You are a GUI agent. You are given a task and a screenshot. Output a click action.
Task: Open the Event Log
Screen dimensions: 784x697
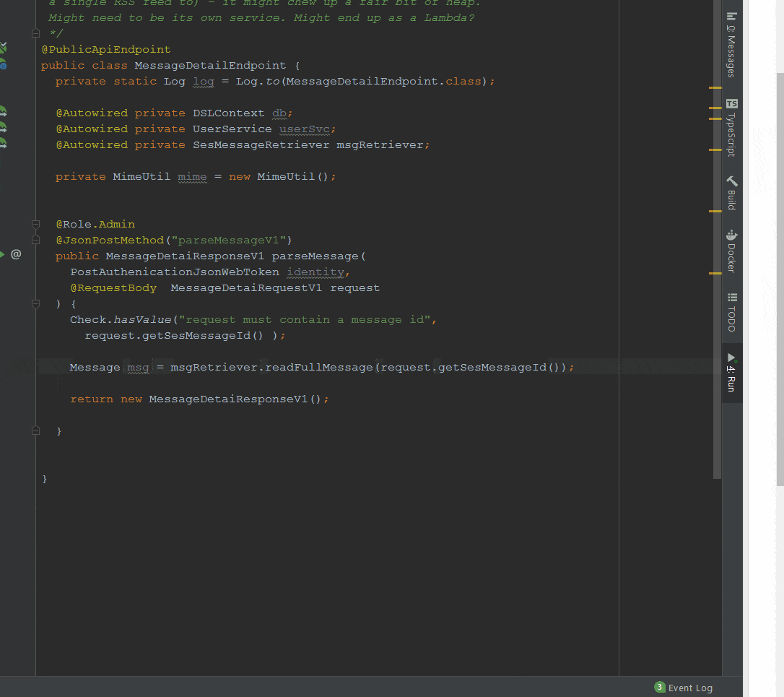pyautogui.click(x=684, y=688)
